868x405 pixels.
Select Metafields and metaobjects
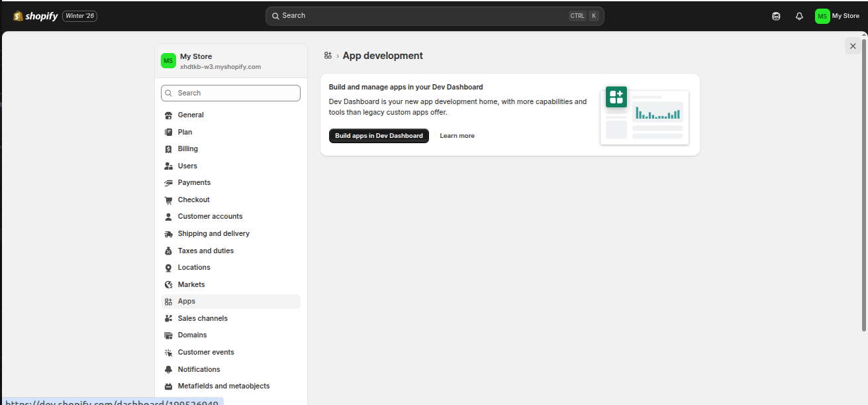coord(223,386)
